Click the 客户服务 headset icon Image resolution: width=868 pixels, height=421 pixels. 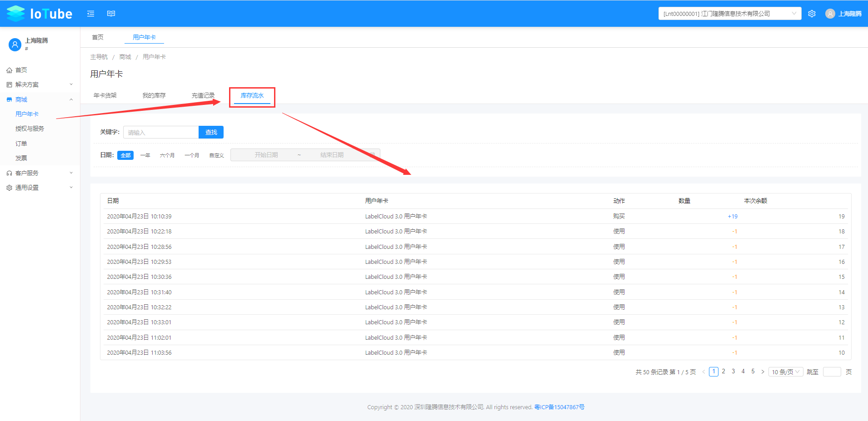(9, 173)
